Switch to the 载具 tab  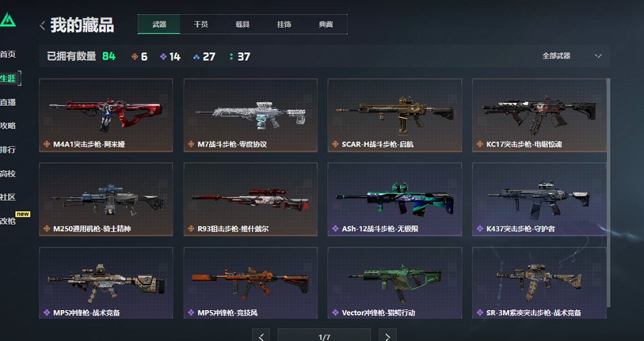242,24
